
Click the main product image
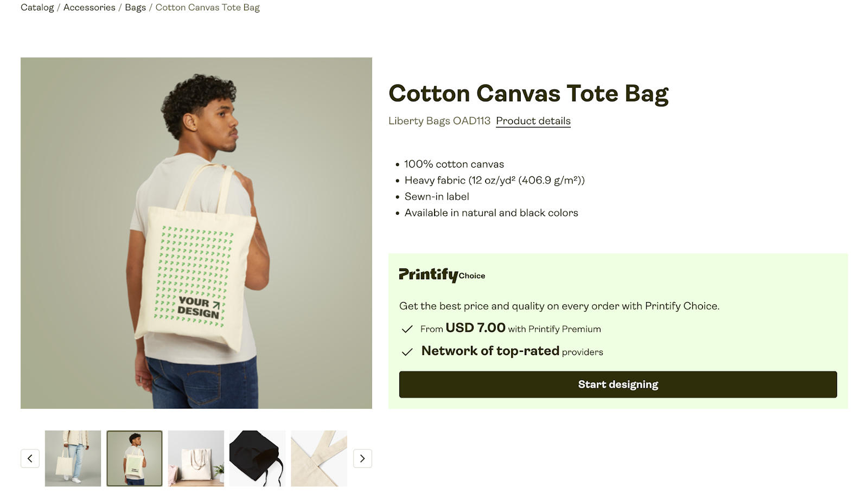point(196,233)
